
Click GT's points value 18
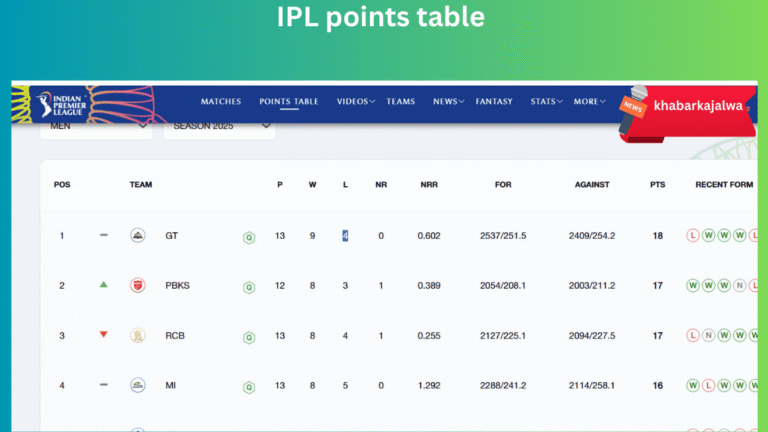pyautogui.click(x=657, y=236)
